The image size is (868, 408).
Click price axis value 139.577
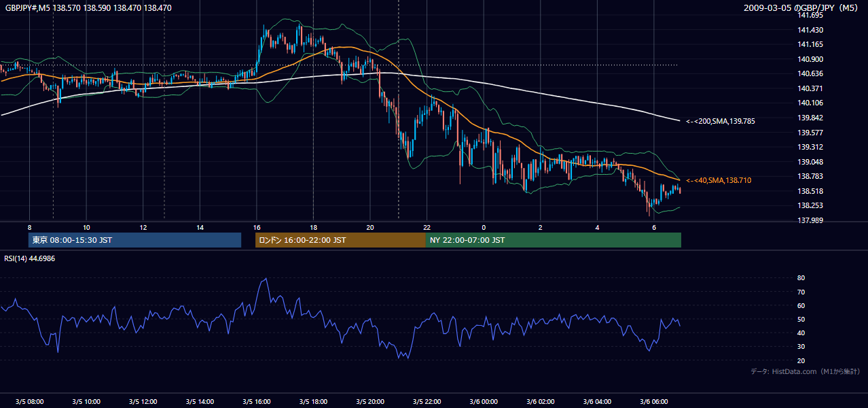811,133
